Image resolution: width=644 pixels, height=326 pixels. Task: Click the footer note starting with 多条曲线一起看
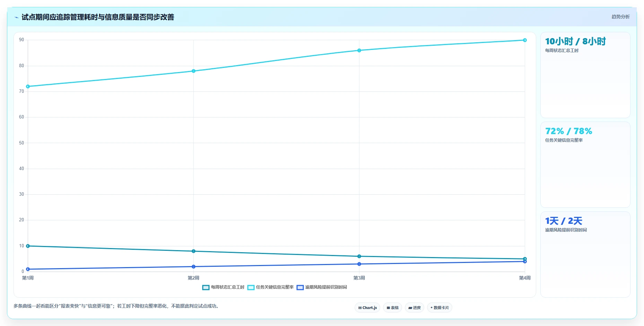click(117, 306)
